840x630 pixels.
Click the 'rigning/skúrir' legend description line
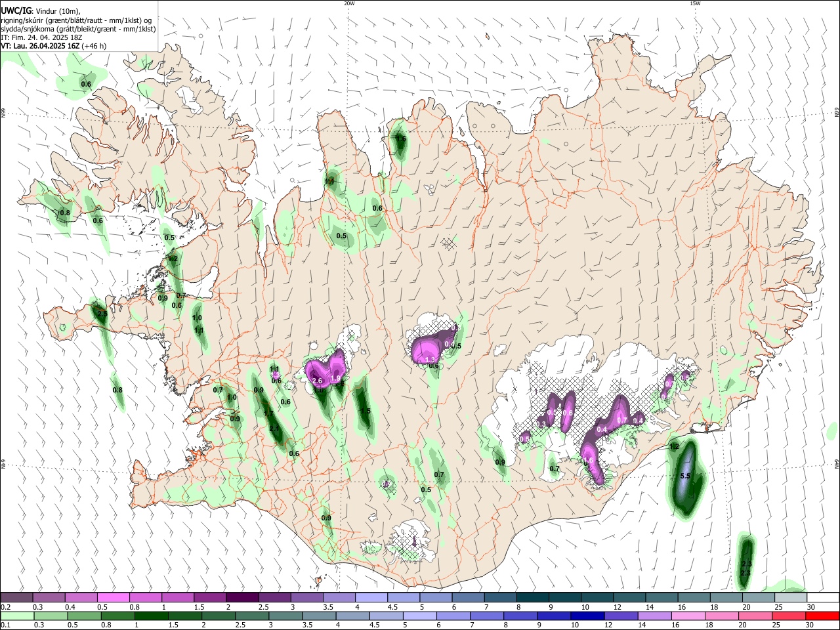(x=76, y=20)
